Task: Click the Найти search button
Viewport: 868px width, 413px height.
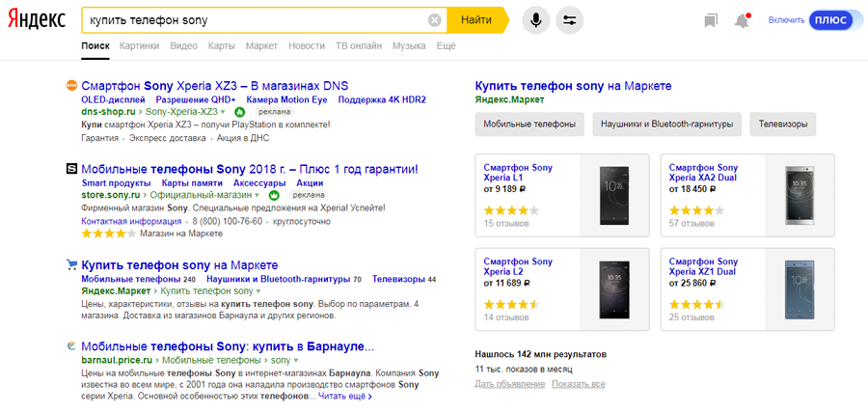Action: pyautogui.click(x=477, y=20)
